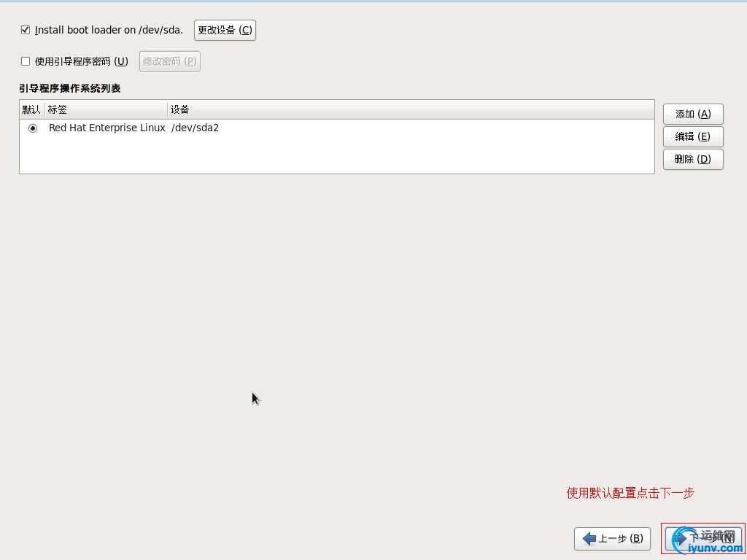Screen dimensions: 747x560
Task: Click the back arrow icon on 上一步
Action: pos(589,539)
